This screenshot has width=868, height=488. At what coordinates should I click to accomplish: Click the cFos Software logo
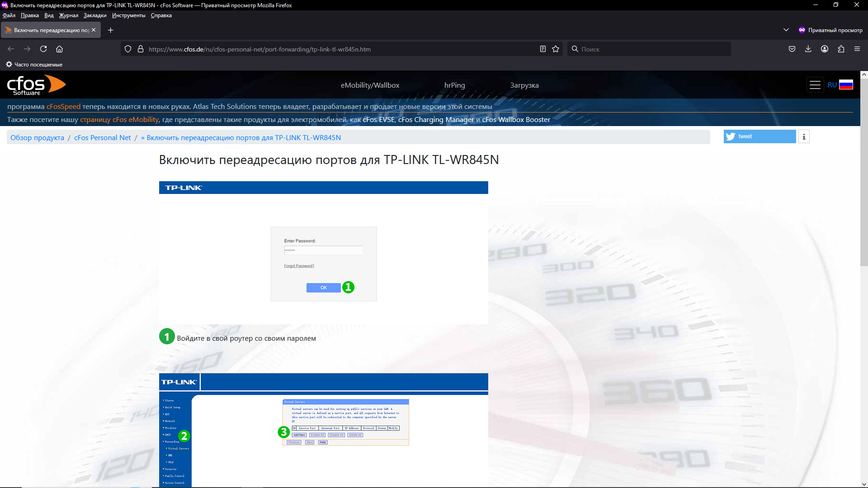click(36, 85)
